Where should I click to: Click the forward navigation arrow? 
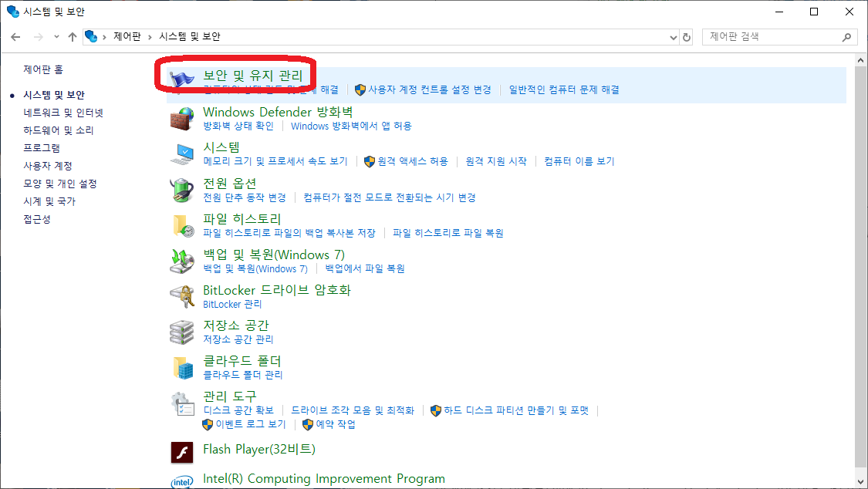pyautogui.click(x=39, y=37)
